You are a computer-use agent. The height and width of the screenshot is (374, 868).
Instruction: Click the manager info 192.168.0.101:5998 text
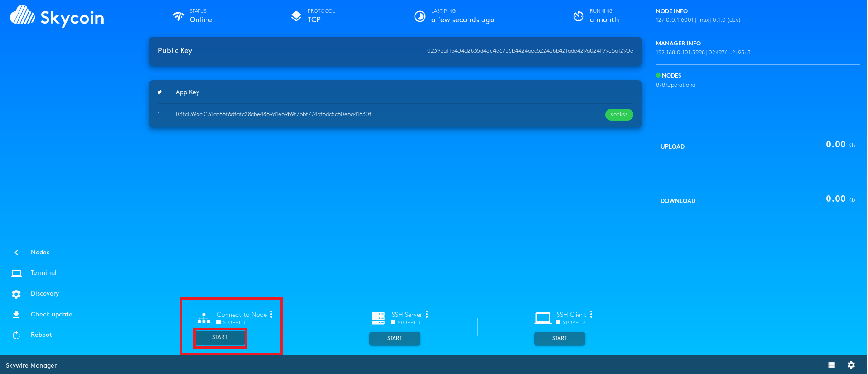703,53
